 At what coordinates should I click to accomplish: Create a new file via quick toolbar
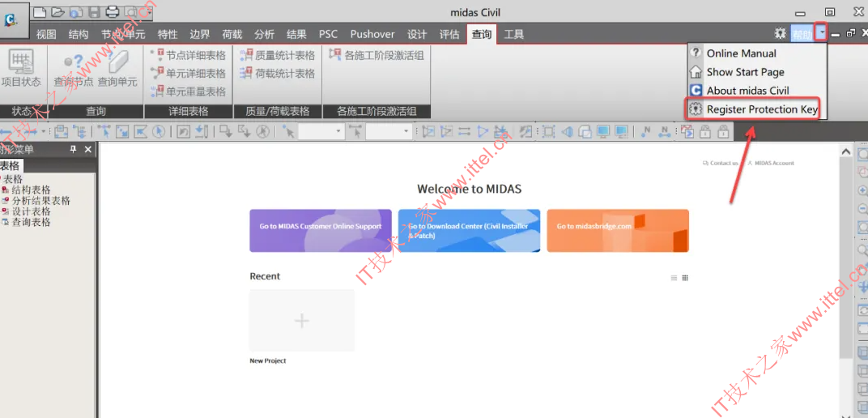pyautogui.click(x=40, y=11)
